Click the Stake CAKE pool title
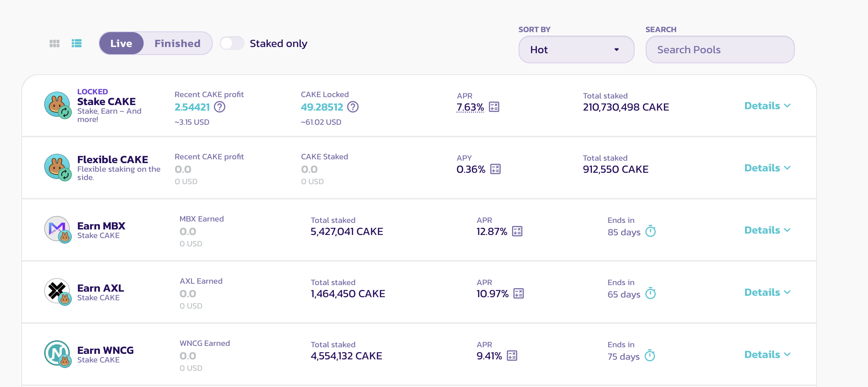Screen dimensions: 868x387 [106, 102]
